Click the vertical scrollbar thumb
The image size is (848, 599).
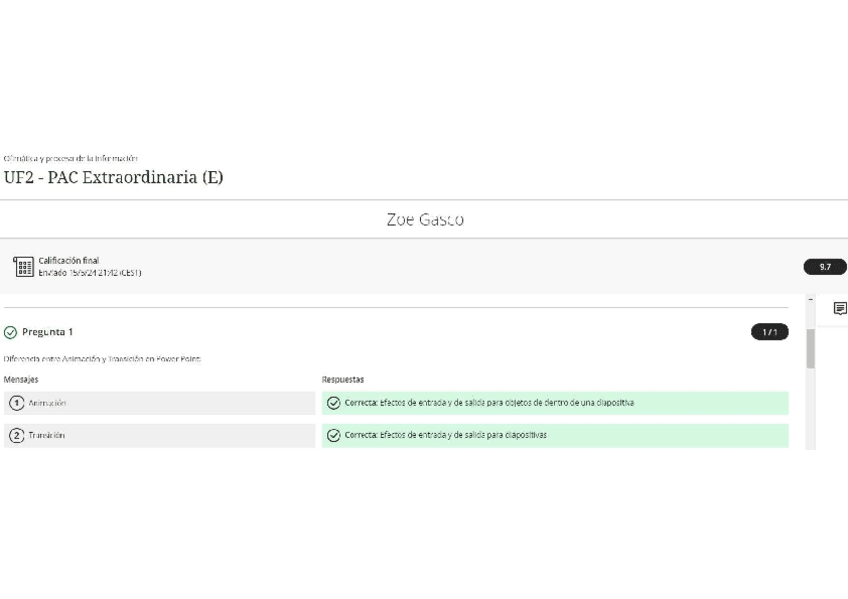coord(810,348)
